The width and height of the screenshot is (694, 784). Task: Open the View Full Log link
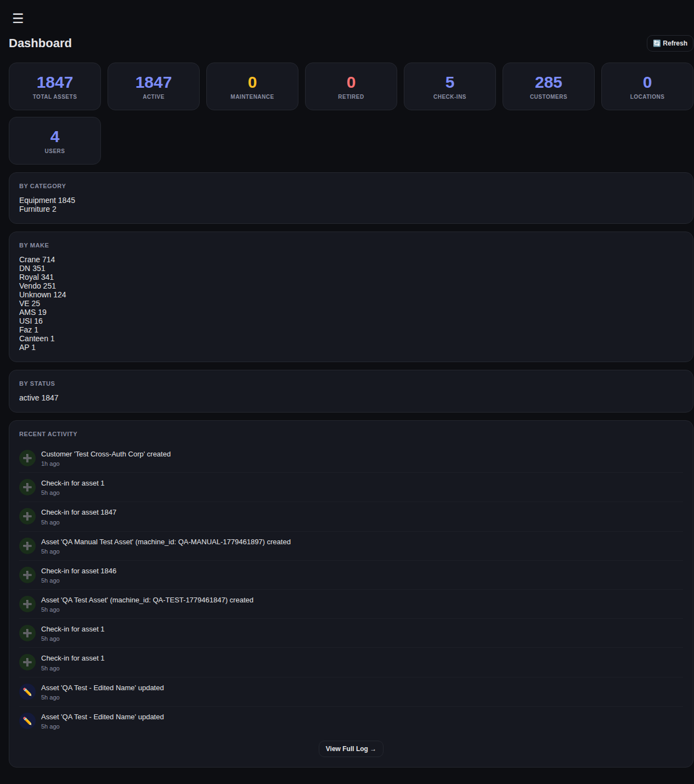point(351,749)
